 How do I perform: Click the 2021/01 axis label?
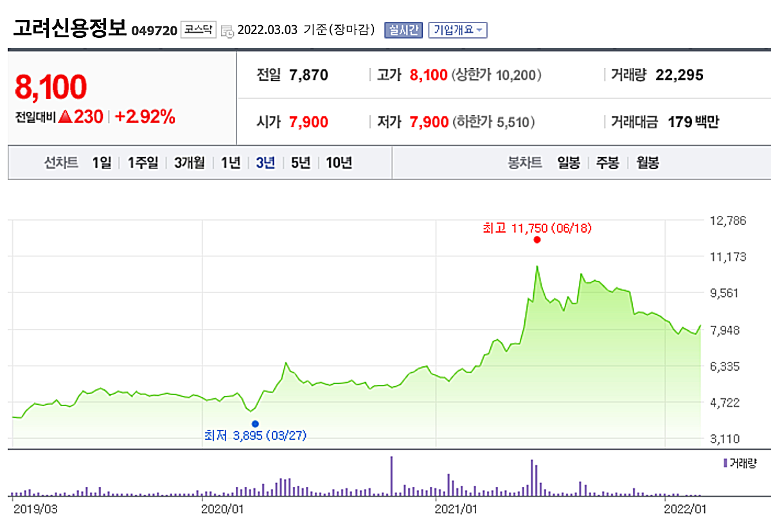coord(456,508)
